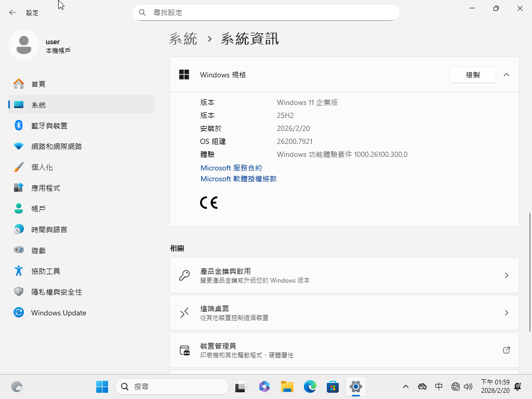Open the 協助工具 accessibility icon
The height and width of the screenshot is (399, 532).
pyautogui.click(x=19, y=271)
